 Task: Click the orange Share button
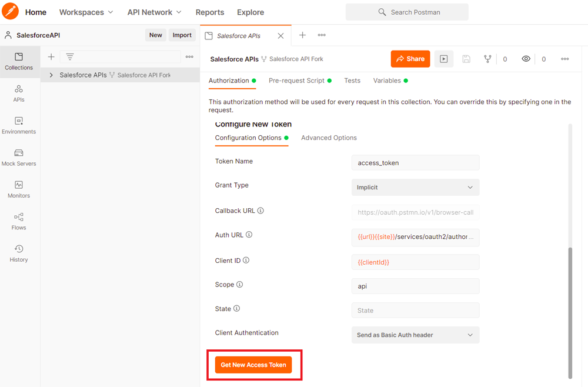(410, 59)
